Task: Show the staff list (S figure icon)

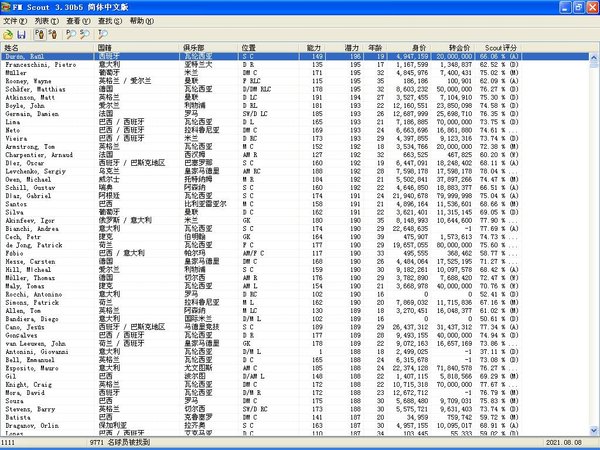Action: click(53, 34)
